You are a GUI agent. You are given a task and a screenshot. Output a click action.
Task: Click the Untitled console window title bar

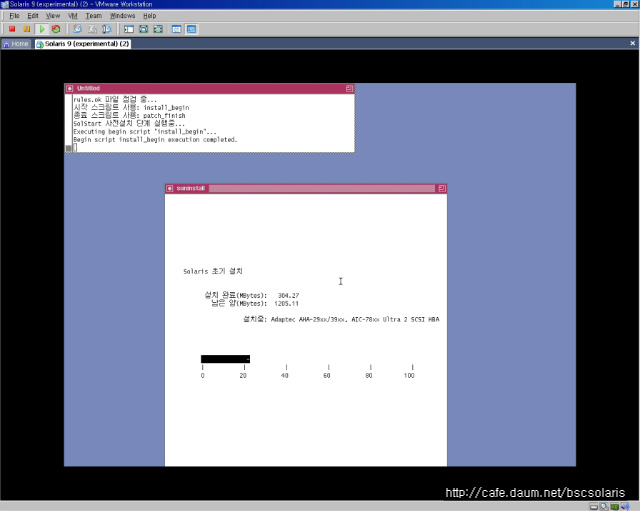click(x=210, y=89)
